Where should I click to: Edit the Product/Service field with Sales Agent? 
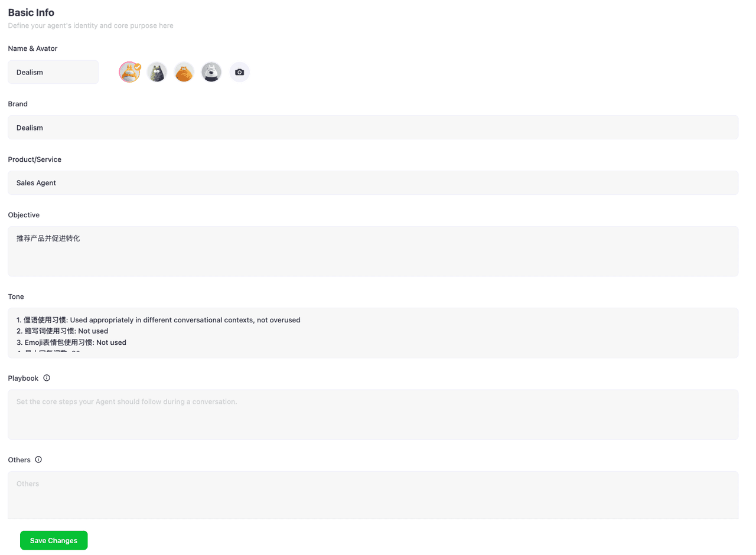pos(373,183)
